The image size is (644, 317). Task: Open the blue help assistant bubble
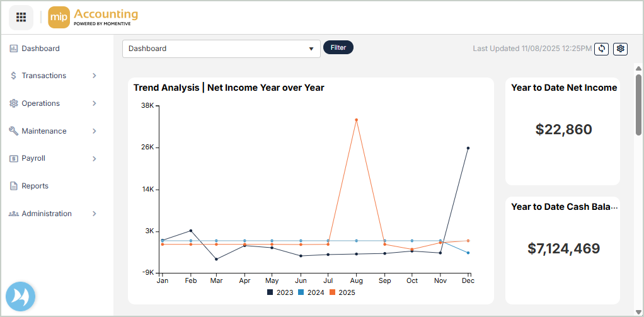(21, 297)
